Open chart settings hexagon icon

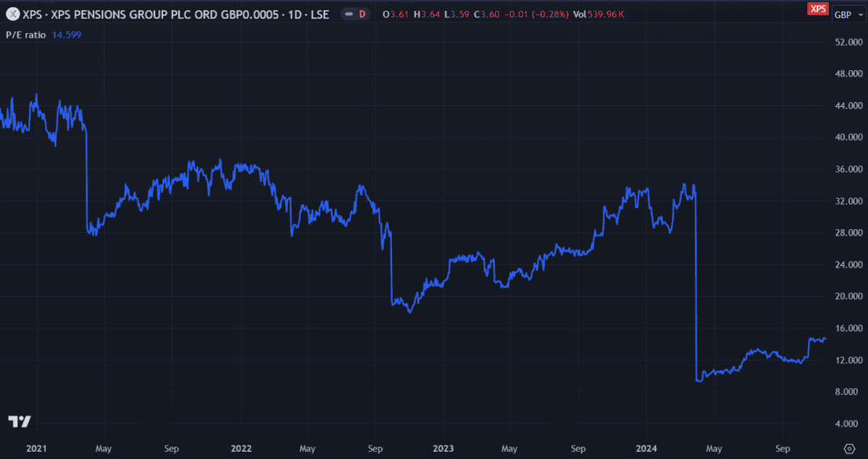(849, 448)
